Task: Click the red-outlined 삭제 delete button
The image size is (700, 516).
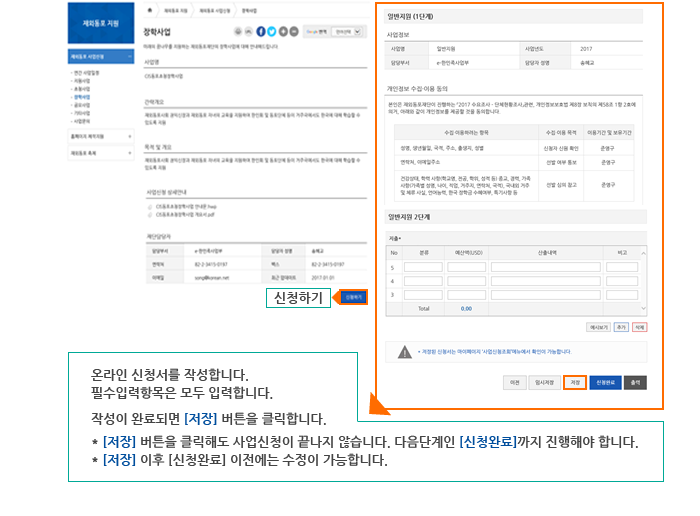Action: coord(640,327)
